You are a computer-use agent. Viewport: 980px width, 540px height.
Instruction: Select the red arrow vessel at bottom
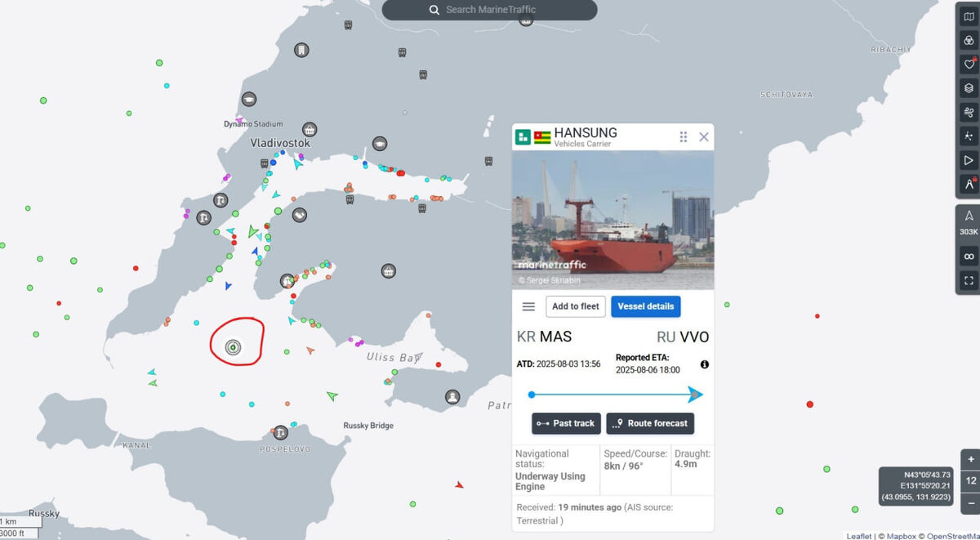(459, 485)
